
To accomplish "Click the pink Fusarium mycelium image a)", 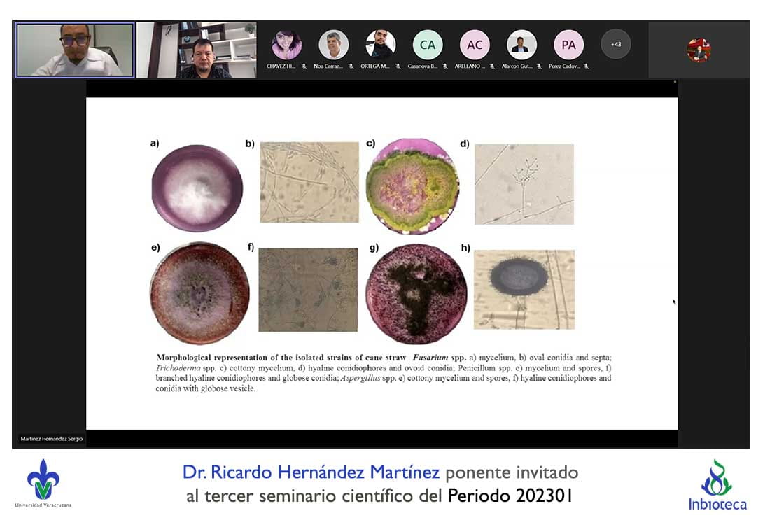I will coord(197,188).
